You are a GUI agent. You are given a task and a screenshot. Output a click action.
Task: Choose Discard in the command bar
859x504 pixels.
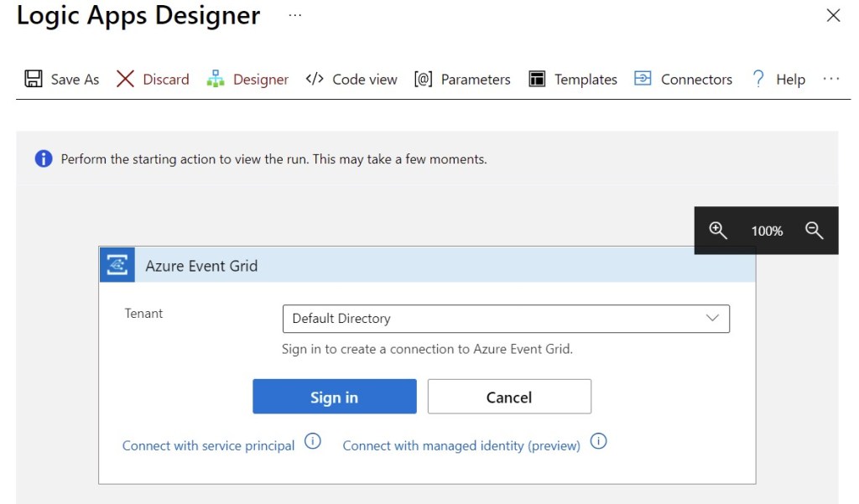pyautogui.click(x=166, y=80)
